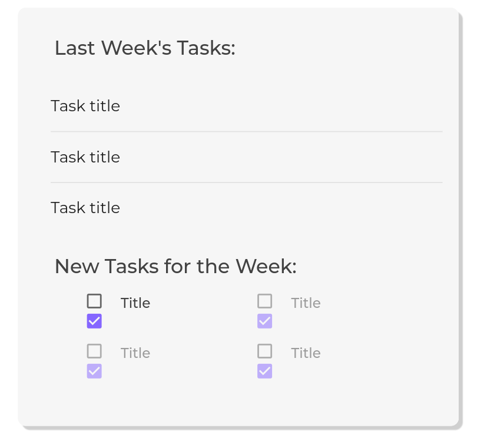Tick the empty checkbox in the top-right Title group

(x=265, y=301)
